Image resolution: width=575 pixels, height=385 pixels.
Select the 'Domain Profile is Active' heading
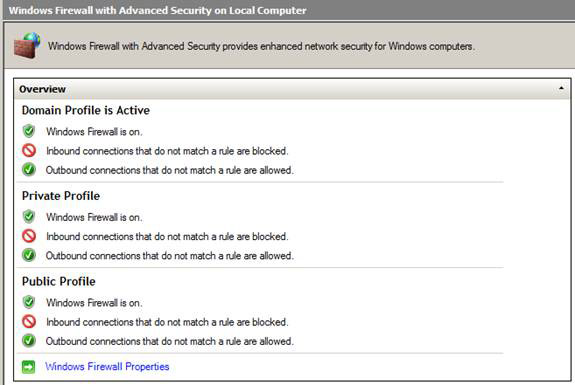[x=85, y=110]
